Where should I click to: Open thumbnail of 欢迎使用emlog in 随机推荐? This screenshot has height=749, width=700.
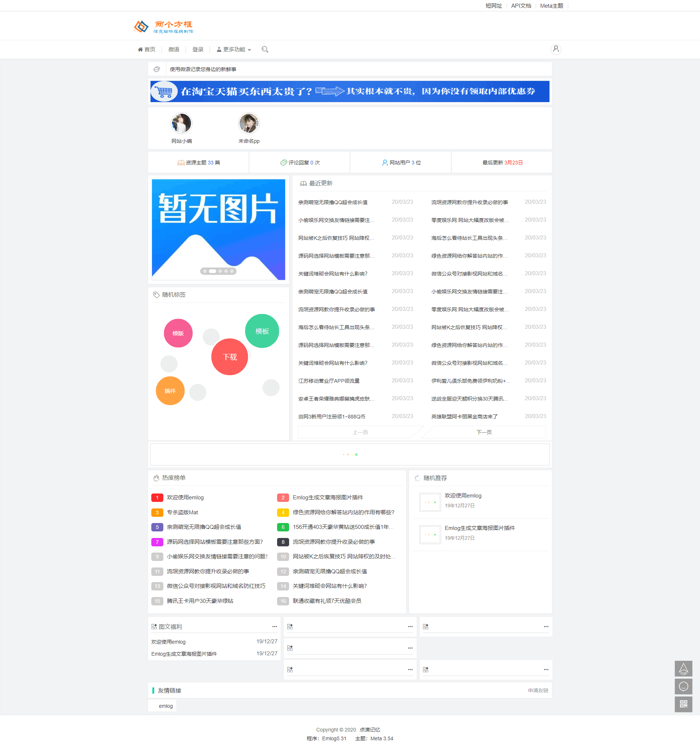point(430,502)
